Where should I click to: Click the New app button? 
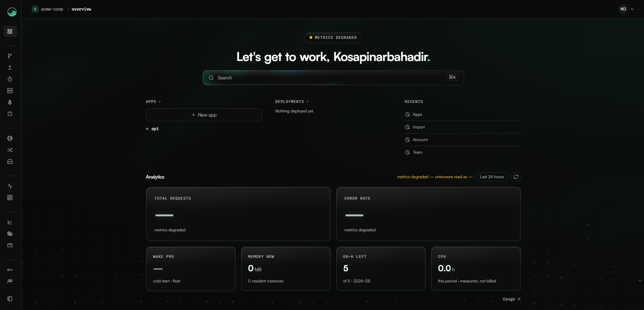(x=204, y=115)
